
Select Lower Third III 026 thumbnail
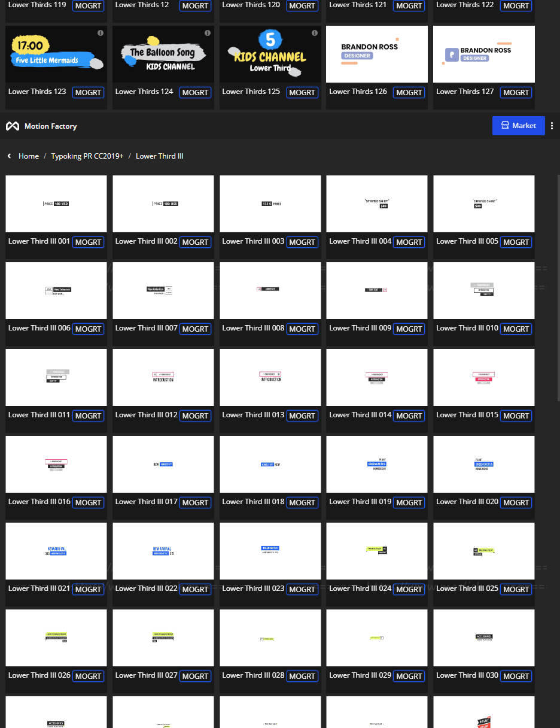pos(56,638)
